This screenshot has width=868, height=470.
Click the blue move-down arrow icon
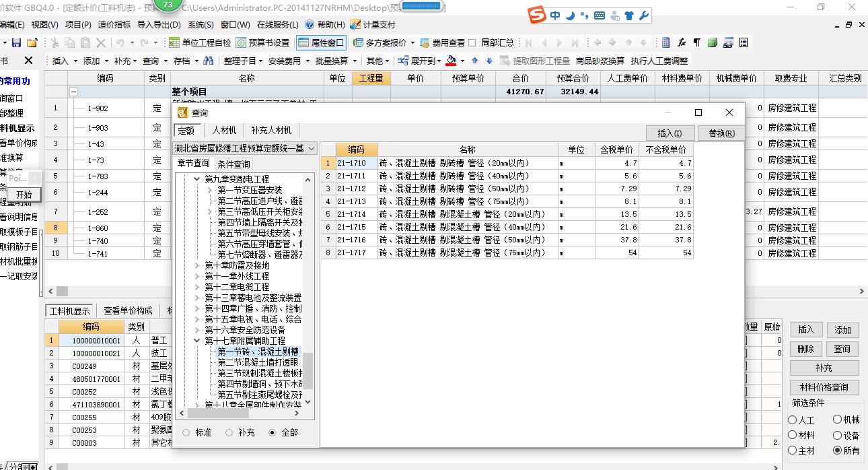tap(489, 61)
